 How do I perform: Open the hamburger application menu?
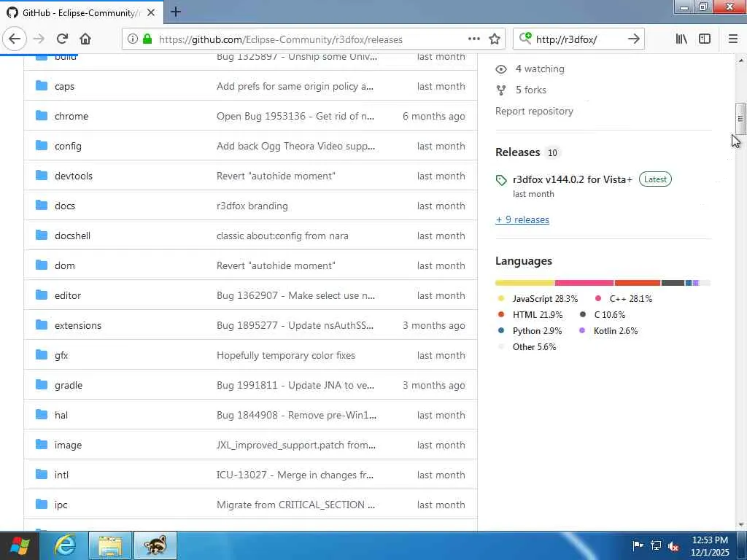(733, 39)
